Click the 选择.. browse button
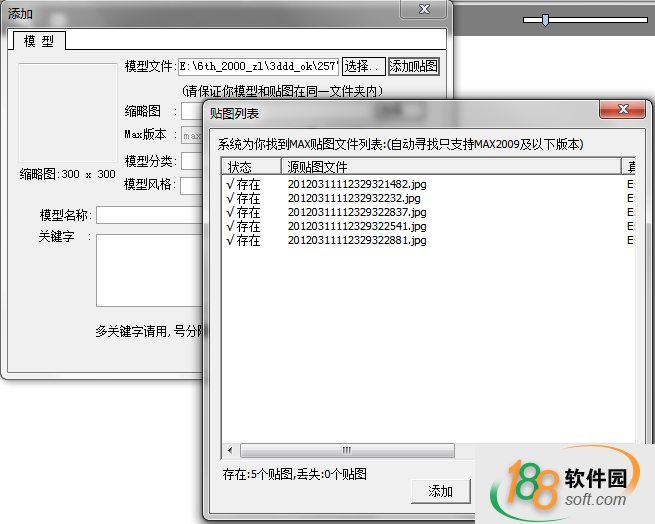This screenshot has height=524, width=655. point(363,66)
